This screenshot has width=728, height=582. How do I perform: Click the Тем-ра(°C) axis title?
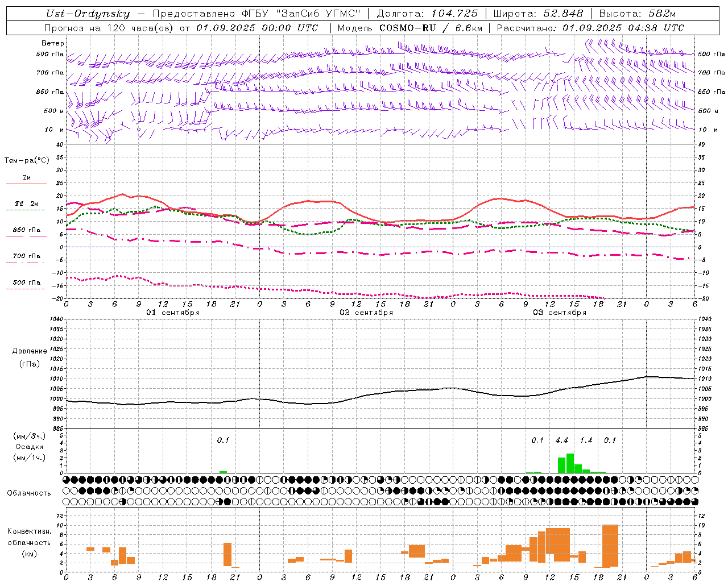pos(27,161)
